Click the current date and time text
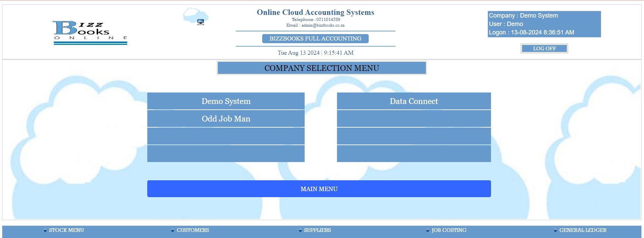This screenshot has height=238, width=644. (315, 53)
